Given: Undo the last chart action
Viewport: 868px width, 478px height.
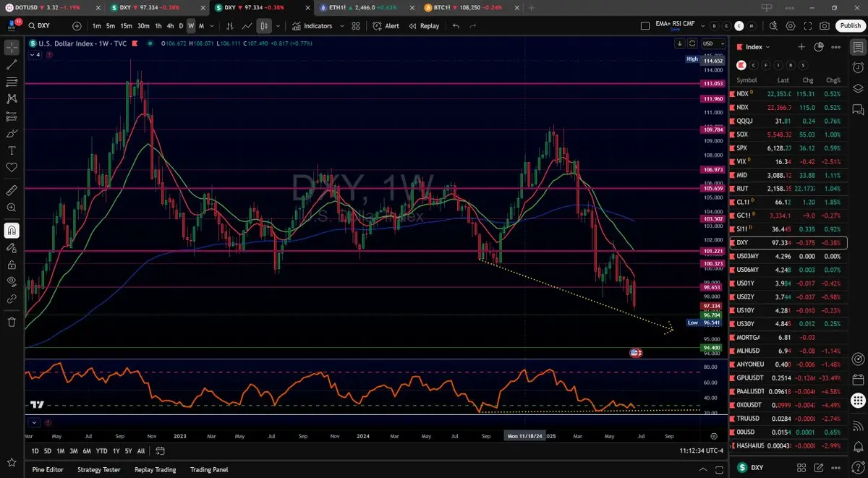Looking at the screenshot, I should (x=456, y=26).
